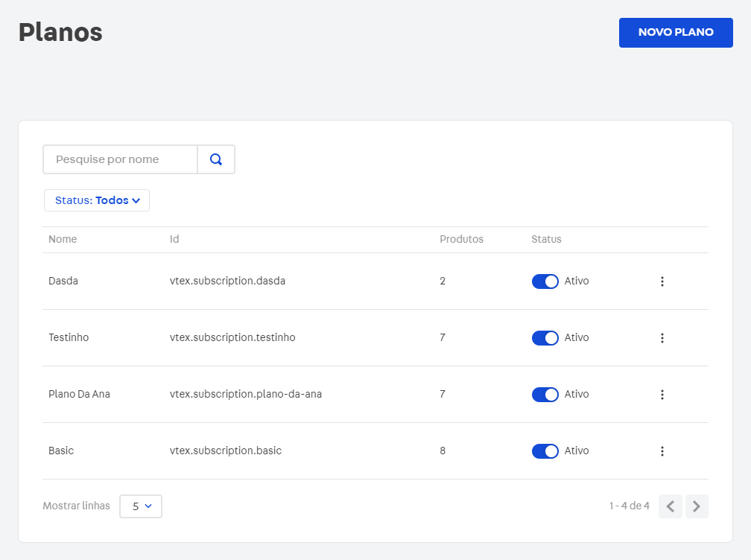The height and width of the screenshot is (560, 751).
Task: Click the Status column header
Action: 546,239
